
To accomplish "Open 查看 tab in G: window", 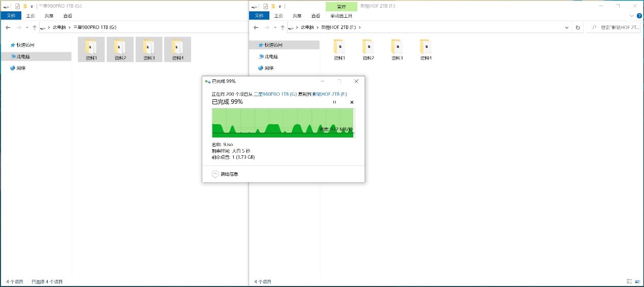I will click(x=67, y=16).
